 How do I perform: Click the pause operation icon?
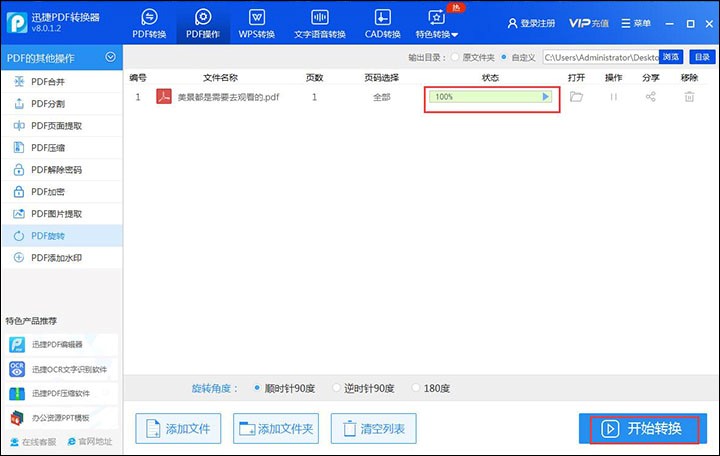click(x=613, y=97)
